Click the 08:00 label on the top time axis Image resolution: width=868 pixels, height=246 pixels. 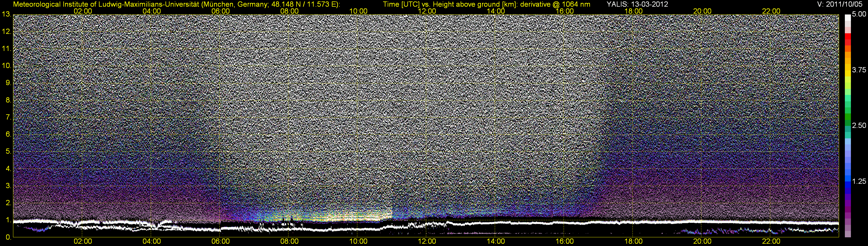[289, 11]
